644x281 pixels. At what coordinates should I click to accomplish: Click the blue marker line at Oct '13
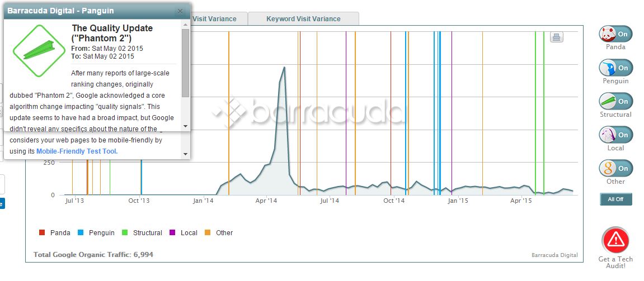(142, 177)
